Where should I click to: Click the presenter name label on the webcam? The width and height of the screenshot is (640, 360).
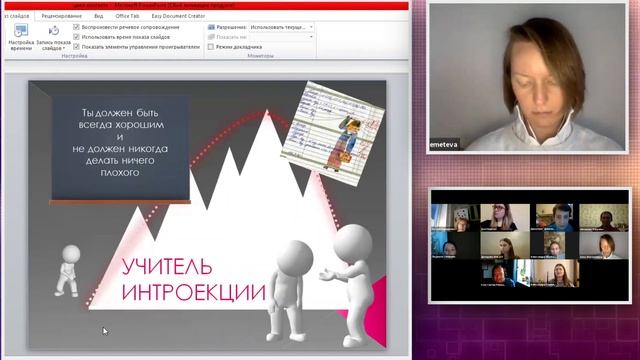pos(444,144)
